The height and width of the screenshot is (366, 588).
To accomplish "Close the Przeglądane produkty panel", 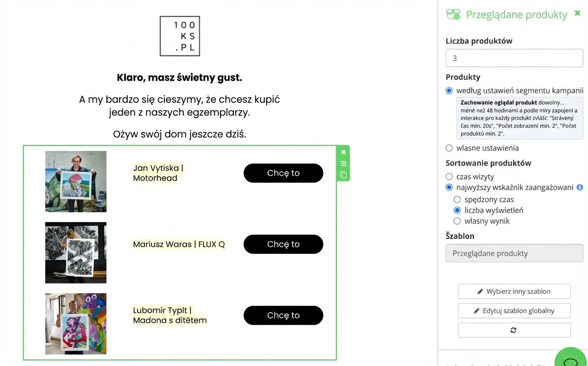I will (577, 13).
